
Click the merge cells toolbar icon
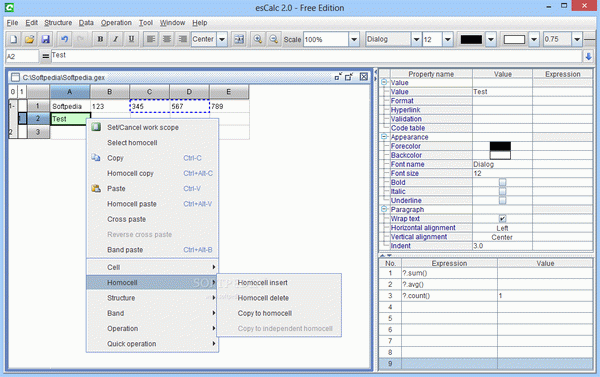(239, 39)
